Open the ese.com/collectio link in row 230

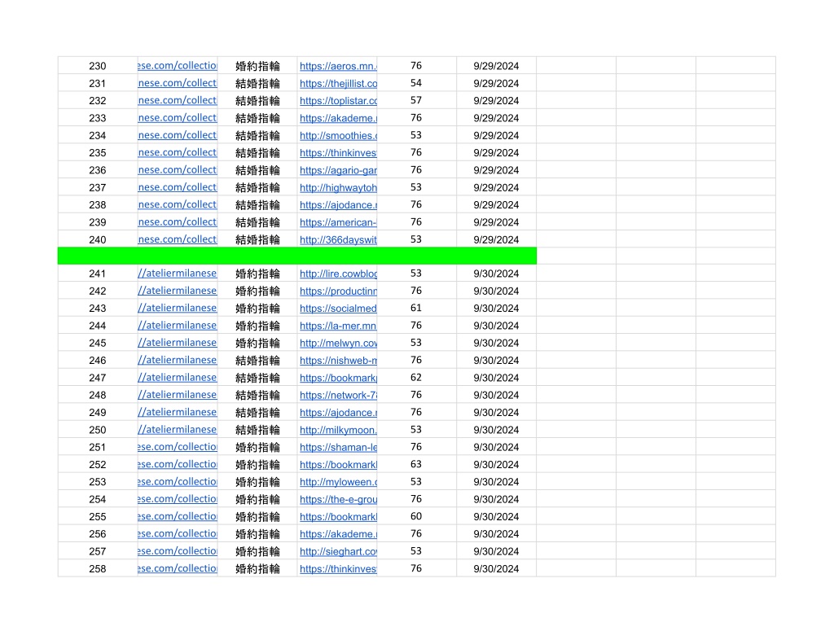177,66
